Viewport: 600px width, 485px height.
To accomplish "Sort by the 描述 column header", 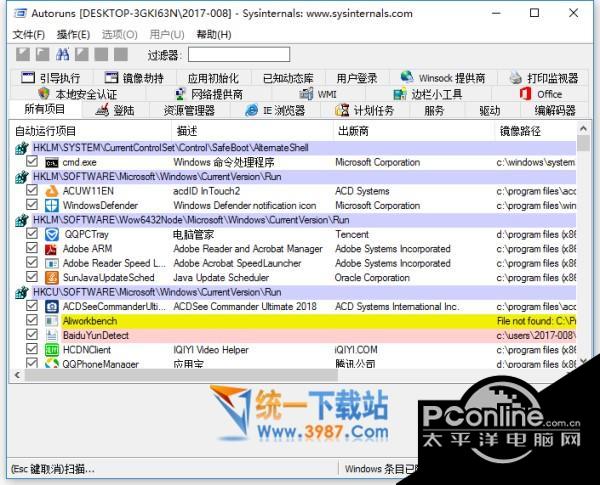I will [x=253, y=131].
